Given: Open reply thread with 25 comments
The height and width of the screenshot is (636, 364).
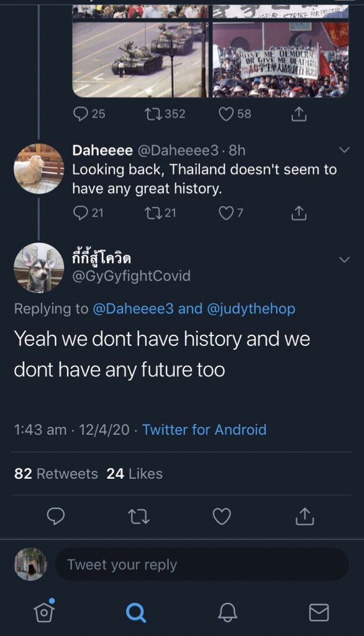Looking at the screenshot, I should tap(89, 114).
